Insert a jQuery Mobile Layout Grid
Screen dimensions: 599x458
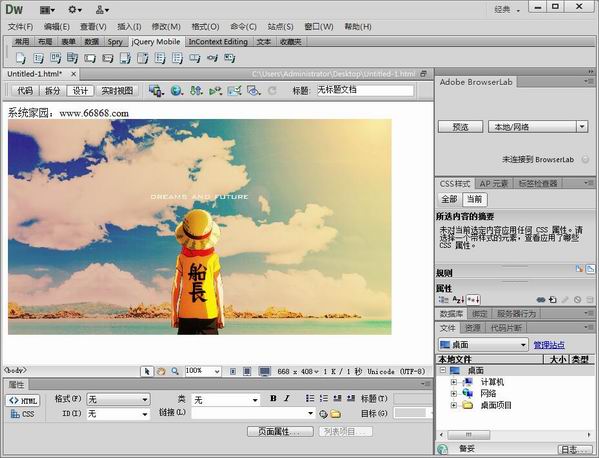[x=56, y=58]
